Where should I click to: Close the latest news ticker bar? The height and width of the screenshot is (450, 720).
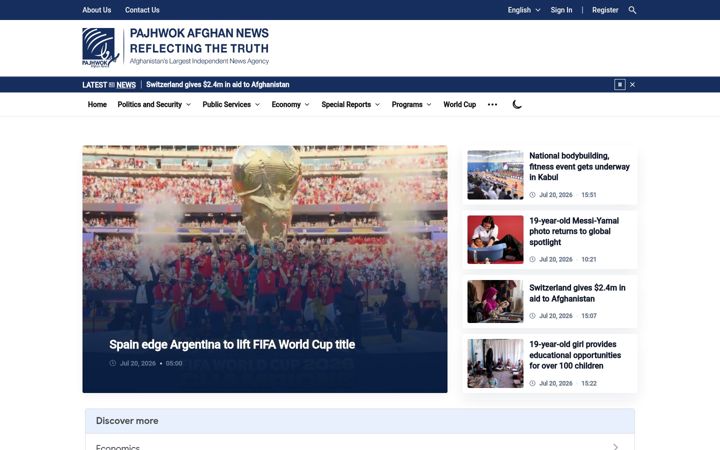click(632, 84)
